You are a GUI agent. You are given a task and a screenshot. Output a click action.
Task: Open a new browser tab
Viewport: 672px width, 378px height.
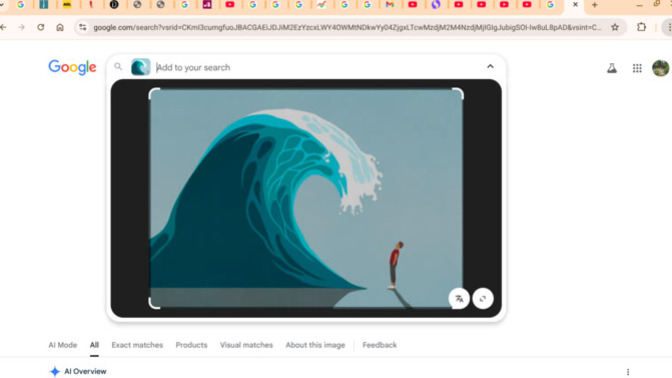[594, 5]
